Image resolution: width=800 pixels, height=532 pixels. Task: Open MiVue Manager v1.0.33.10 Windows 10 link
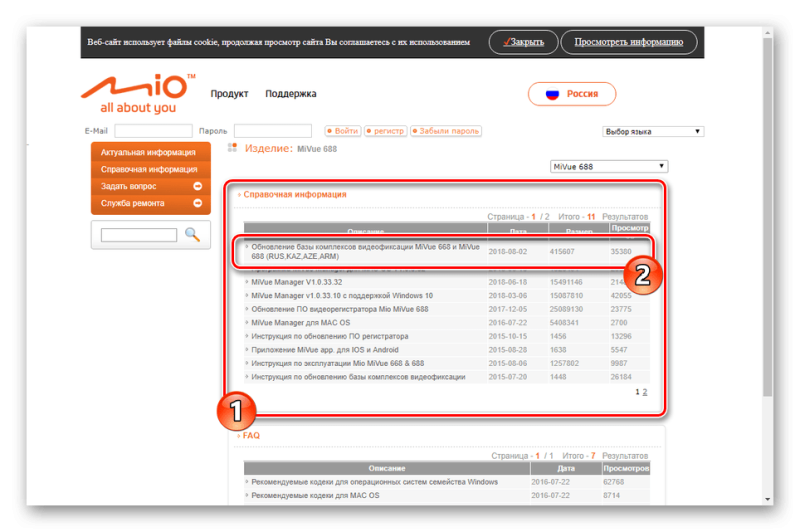pyautogui.click(x=342, y=296)
